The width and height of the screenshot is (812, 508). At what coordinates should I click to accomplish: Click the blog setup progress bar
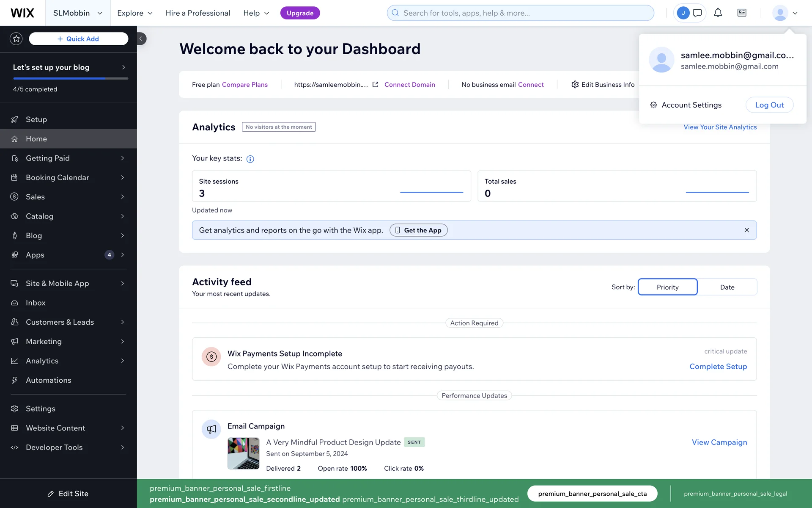70,78
